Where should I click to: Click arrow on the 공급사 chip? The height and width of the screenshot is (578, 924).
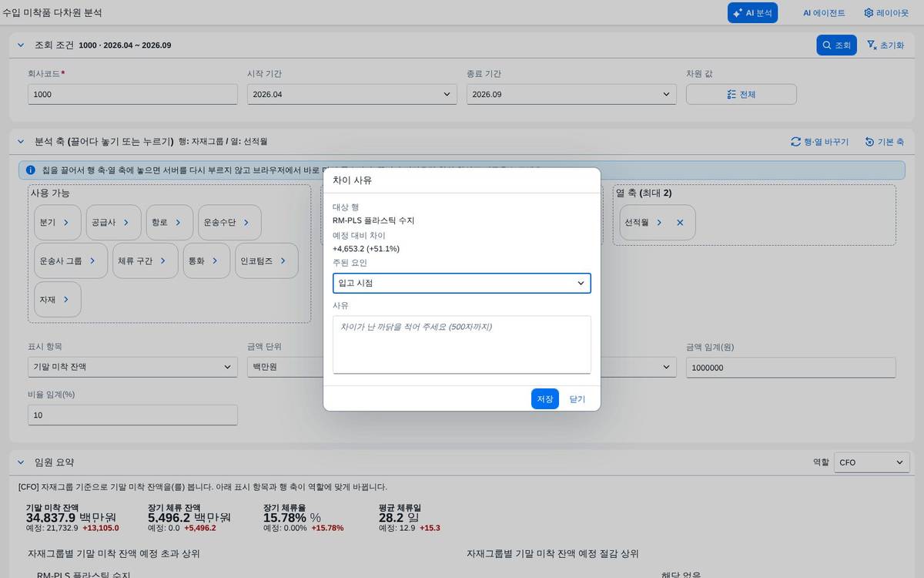[126, 222]
